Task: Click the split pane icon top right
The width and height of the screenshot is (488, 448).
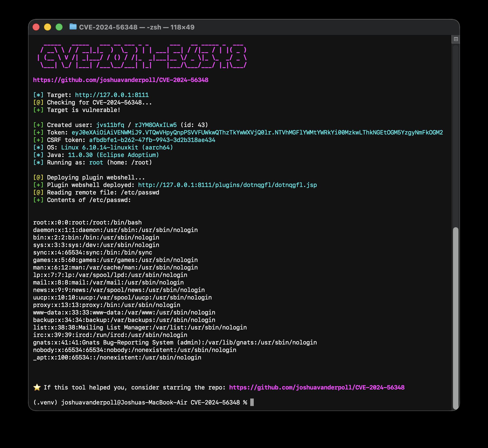Action: point(456,39)
